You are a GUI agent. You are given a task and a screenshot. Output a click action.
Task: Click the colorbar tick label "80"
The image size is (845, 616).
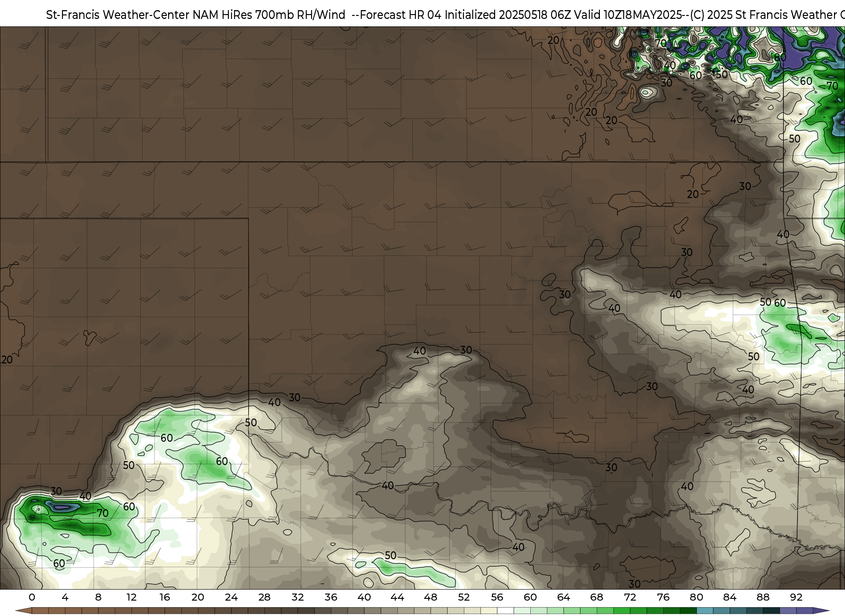(697, 597)
